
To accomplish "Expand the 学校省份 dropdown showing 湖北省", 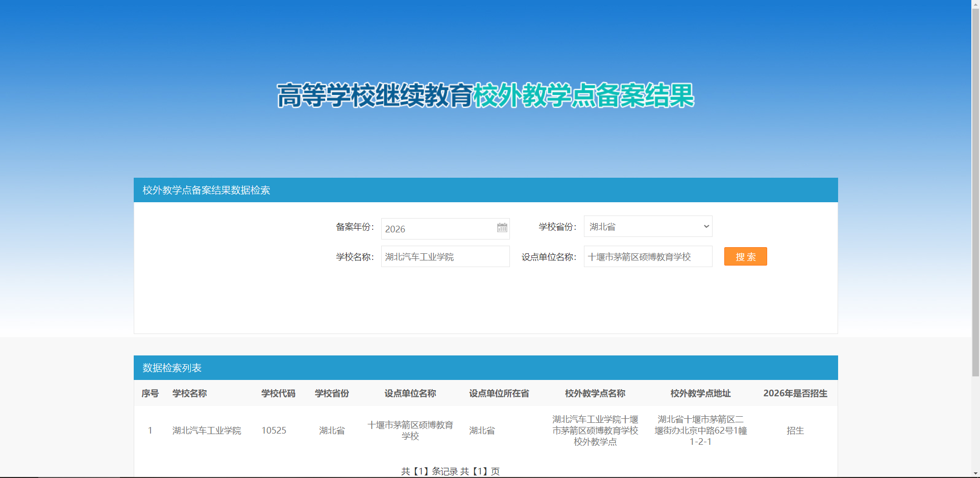I will 648,226.
